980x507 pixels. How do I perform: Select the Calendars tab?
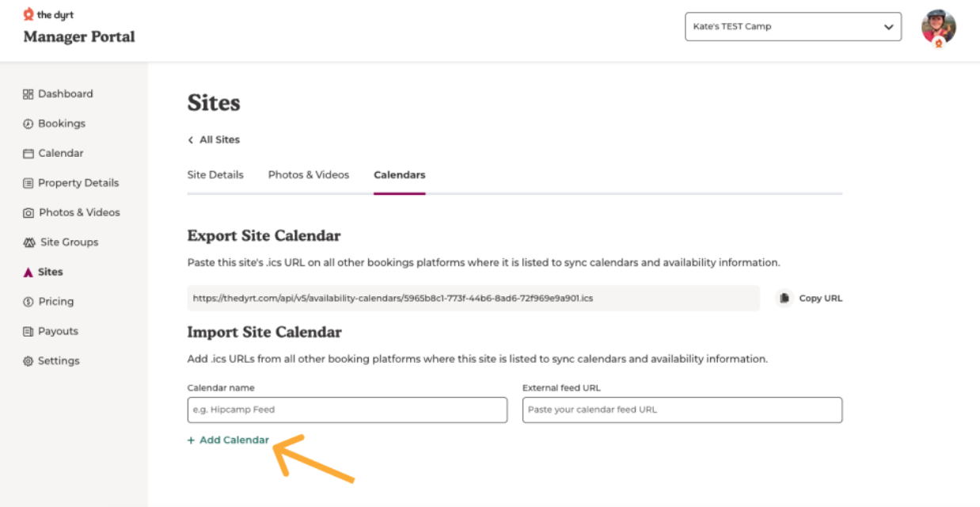pos(399,174)
